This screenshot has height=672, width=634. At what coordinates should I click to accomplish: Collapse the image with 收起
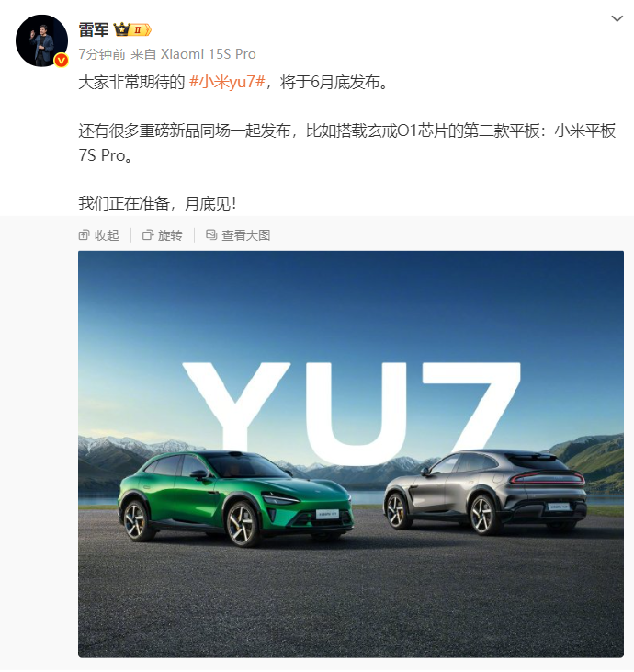(x=99, y=235)
